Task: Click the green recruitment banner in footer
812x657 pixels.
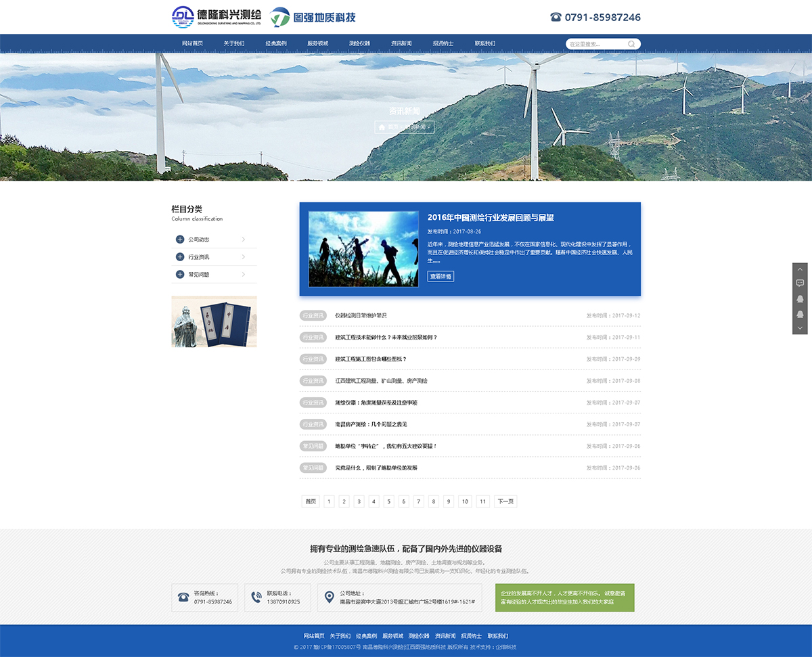Action: (x=565, y=597)
